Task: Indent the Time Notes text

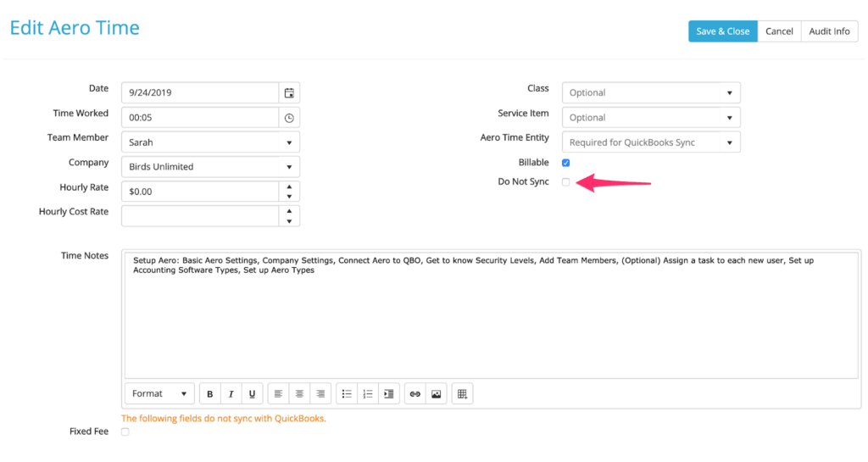Action: (388, 394)
